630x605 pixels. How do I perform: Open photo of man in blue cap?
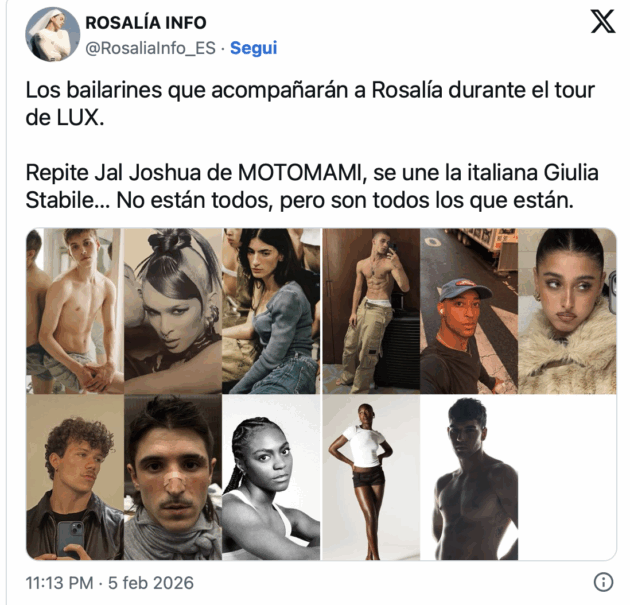coord(469,311)
